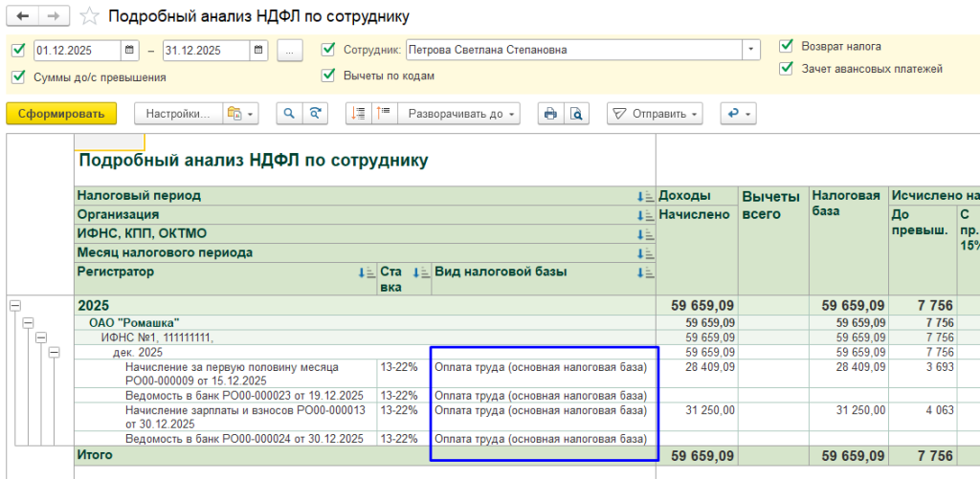This screenshot has height=479, width=980.
Task: Open Разворачивать до dropdown menu
Action: pos(463,114)
